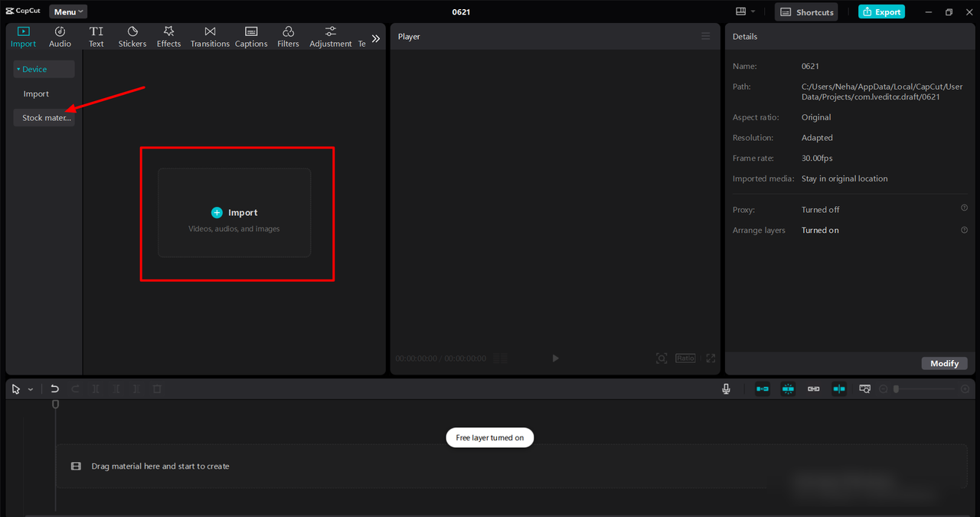Click the project title 0621
Screen dimensions: 980x517
461,11
